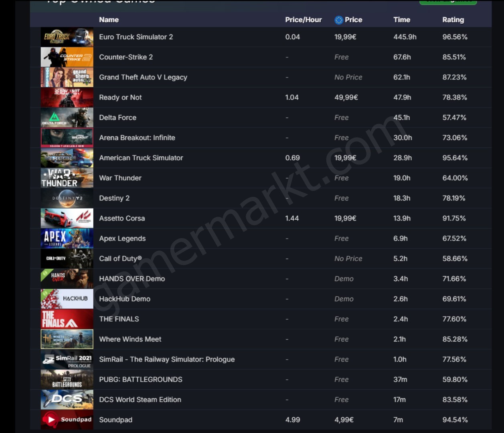Open the American Truck Simulator thumbnail

(x=67, y=158)
